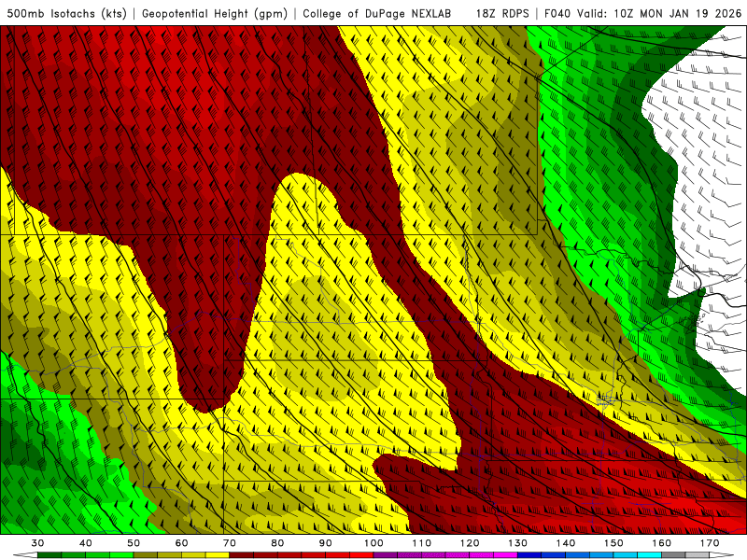Click the legend value 100
Image resolution: width=747 pixels, height=560 pixels.
pos(374,543)
